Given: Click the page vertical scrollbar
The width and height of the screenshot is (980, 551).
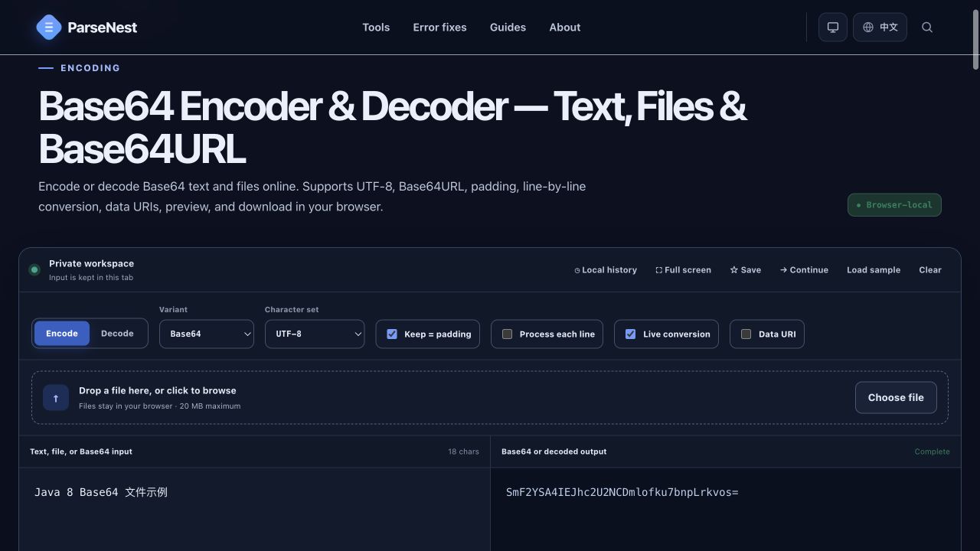Looking at the screenshot, I should click(x=975, y=38).
